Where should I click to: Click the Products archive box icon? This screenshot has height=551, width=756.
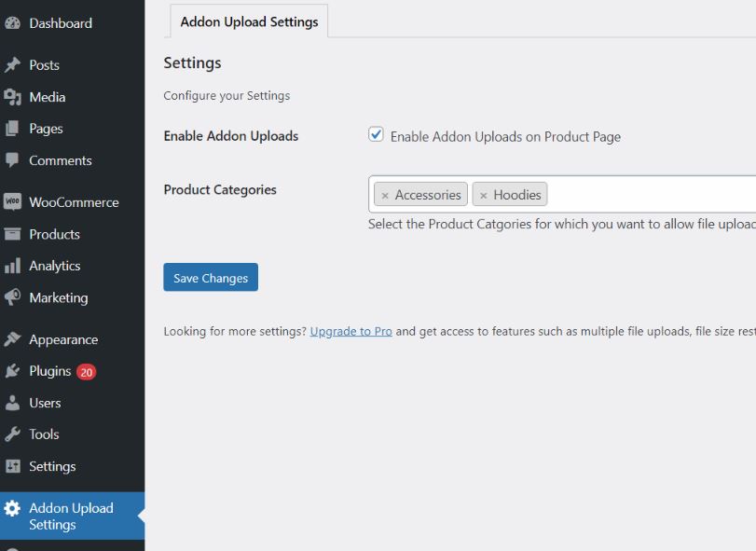12,234
